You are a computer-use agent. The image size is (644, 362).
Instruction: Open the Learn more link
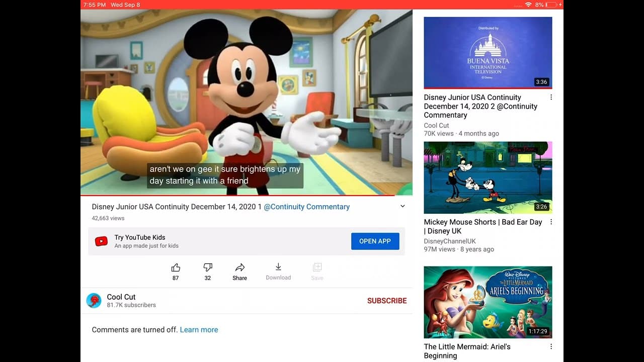click(x=199, y=330)
